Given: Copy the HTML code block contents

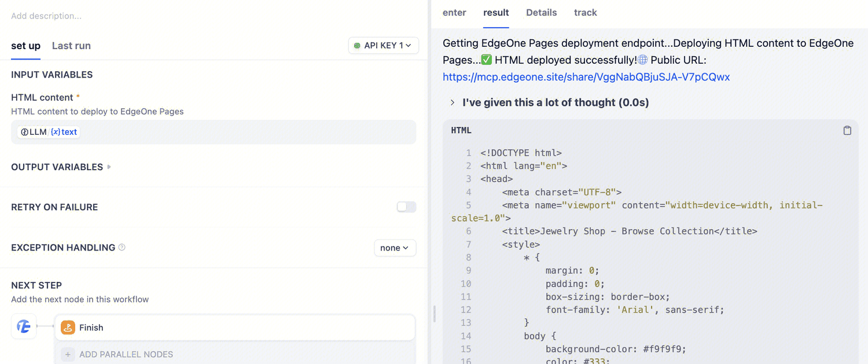Looking at the screenshot, I should (x=847, y=131).
